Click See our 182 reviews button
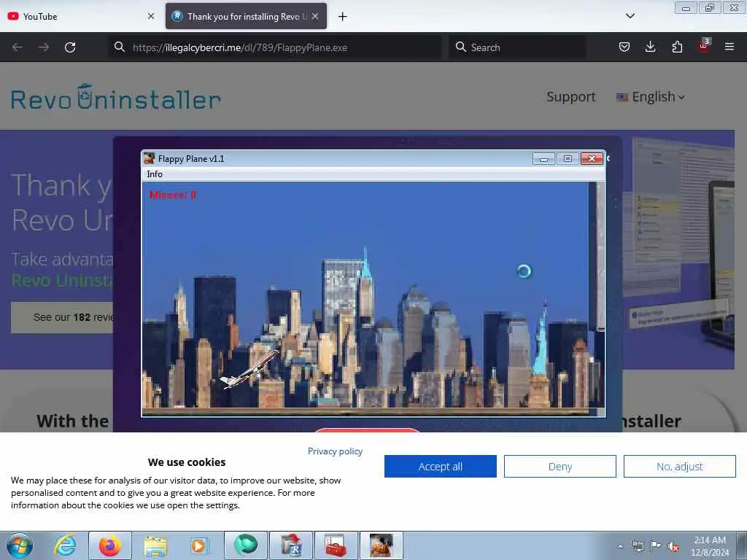This screenshot has height=560, width=747. (x=62, y=317)
